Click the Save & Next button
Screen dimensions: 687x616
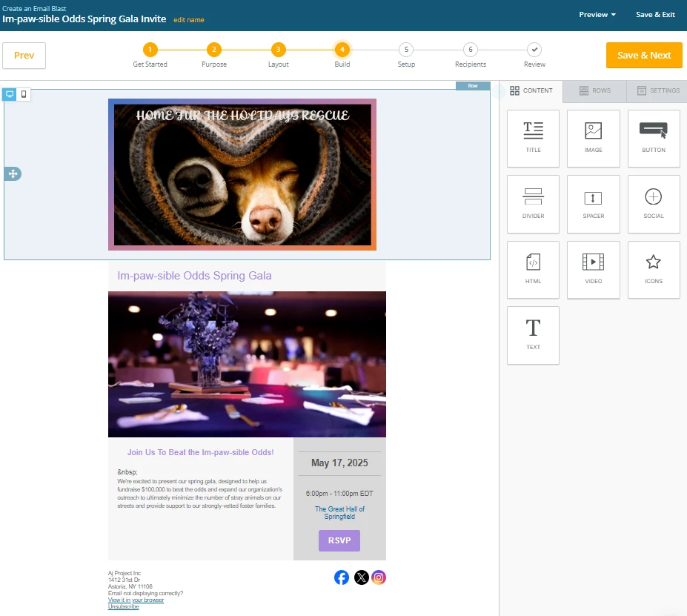click(x=643, y=55)
